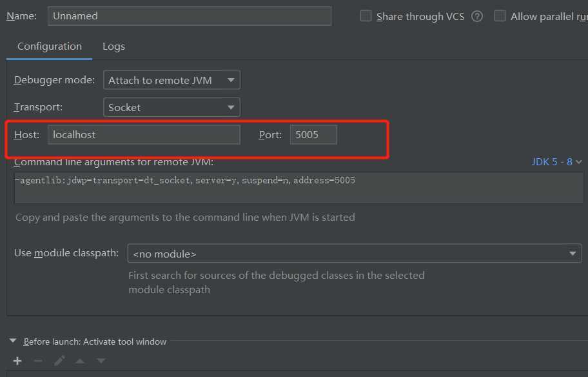588x377 pixels.
Task: Switch to the Logs tab
Action: [113, 46]
